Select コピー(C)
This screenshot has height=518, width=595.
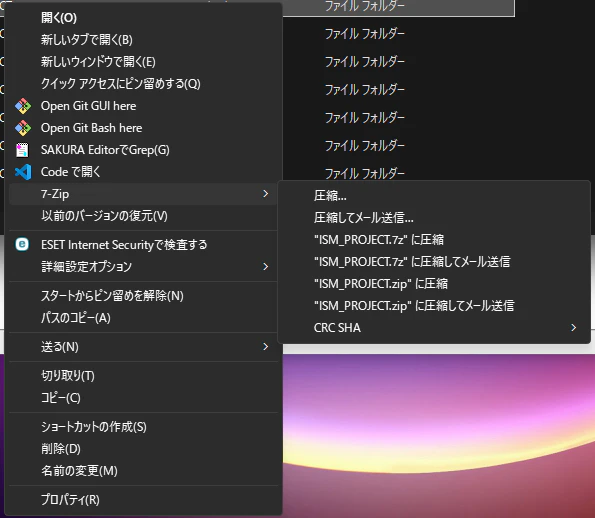click(x=143, y=398)
